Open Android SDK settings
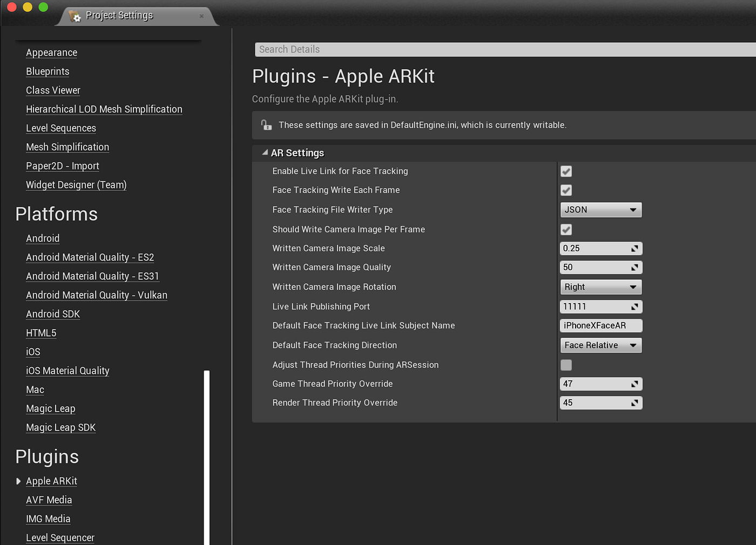Screen dimensions: 756x545 (x=53, y=314)
